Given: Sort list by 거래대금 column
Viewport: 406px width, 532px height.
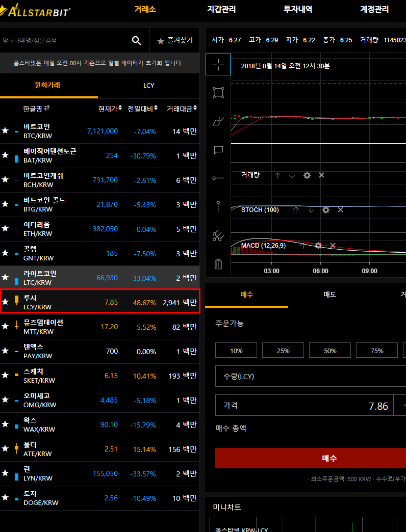Looking at the screenshot, I should (x=182, y=109).
